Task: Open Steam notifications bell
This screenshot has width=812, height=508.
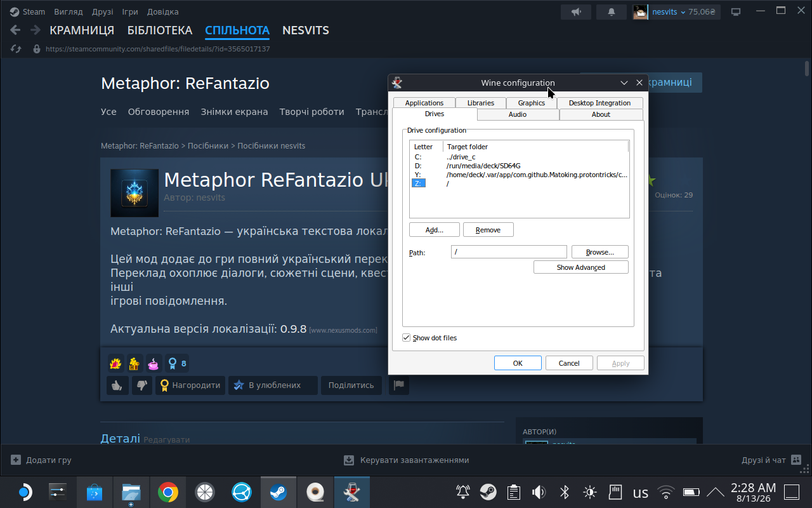Action: 612,12
